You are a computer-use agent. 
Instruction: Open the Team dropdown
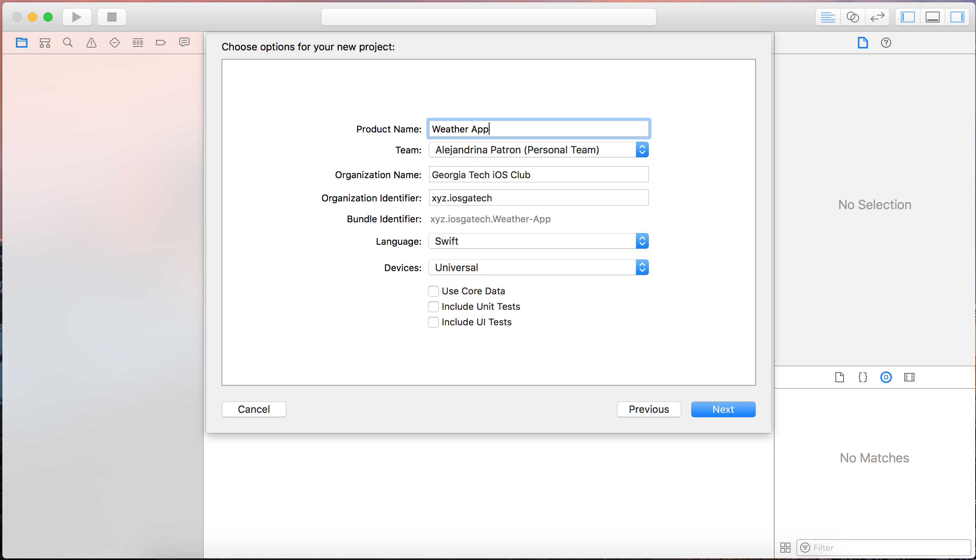(539, 150)
